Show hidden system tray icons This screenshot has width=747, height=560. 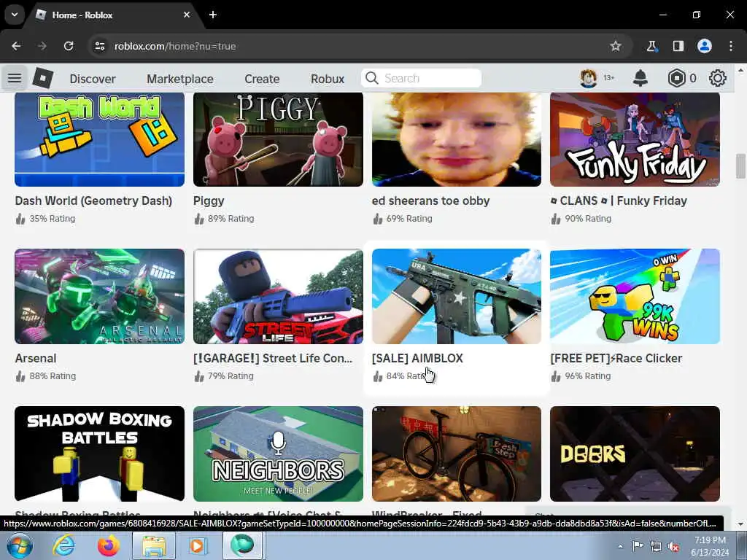[620, 546]
